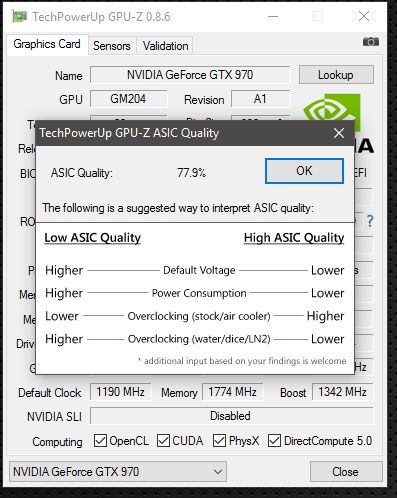Click OK in ASIC Quality dialog
The height and width of the screenshot is (498, 397).
[304, 171]
